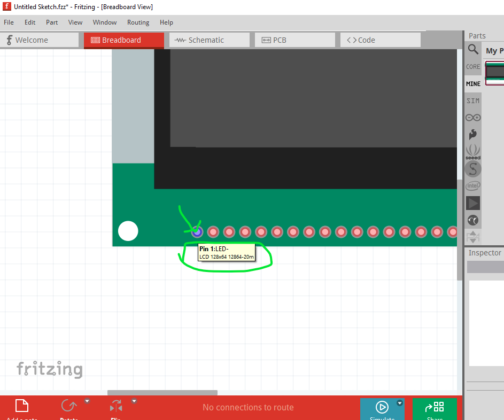
Task: Click the Add a note icon
Action: click(x=22, y=406)
